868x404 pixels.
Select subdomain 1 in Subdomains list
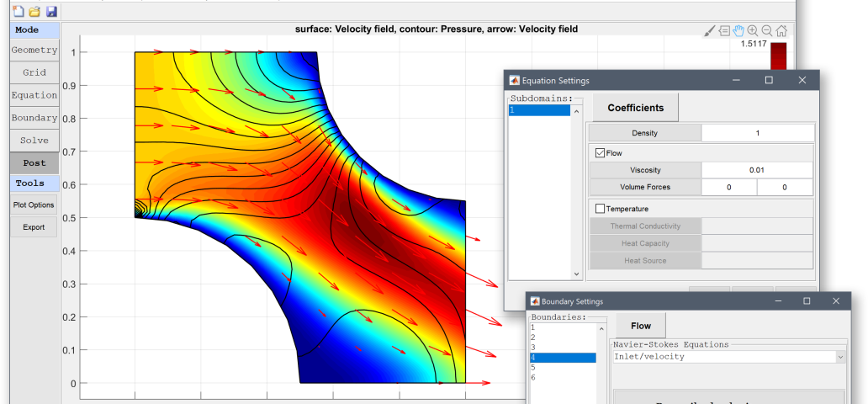(540, 110)
